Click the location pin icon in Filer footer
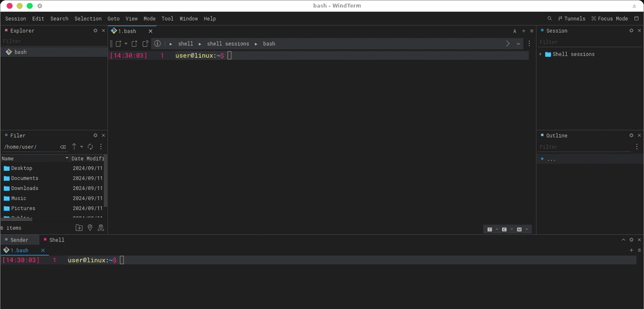Viewport: 644px width, 309px height. tap(90, 228)
